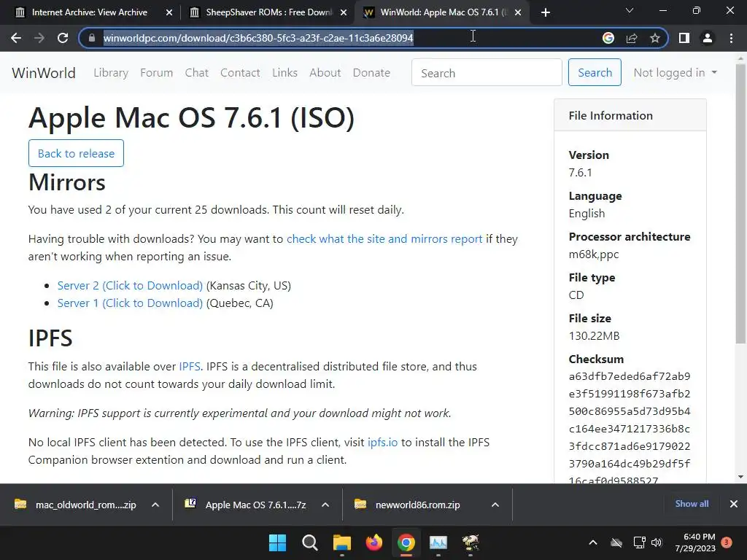Open the Library menu item
747x560 pixels.
click(x=111, y=73)
